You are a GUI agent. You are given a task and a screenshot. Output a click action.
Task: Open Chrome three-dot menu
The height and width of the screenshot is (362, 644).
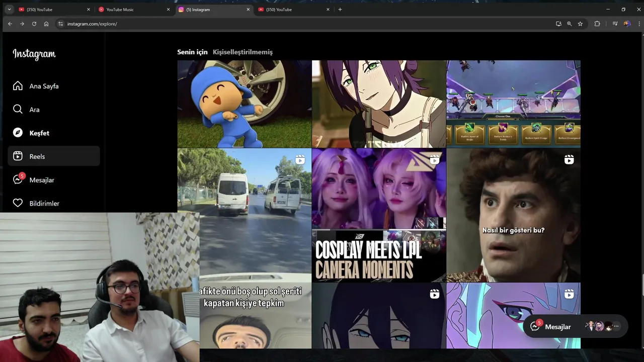click(x=639, y=24)
